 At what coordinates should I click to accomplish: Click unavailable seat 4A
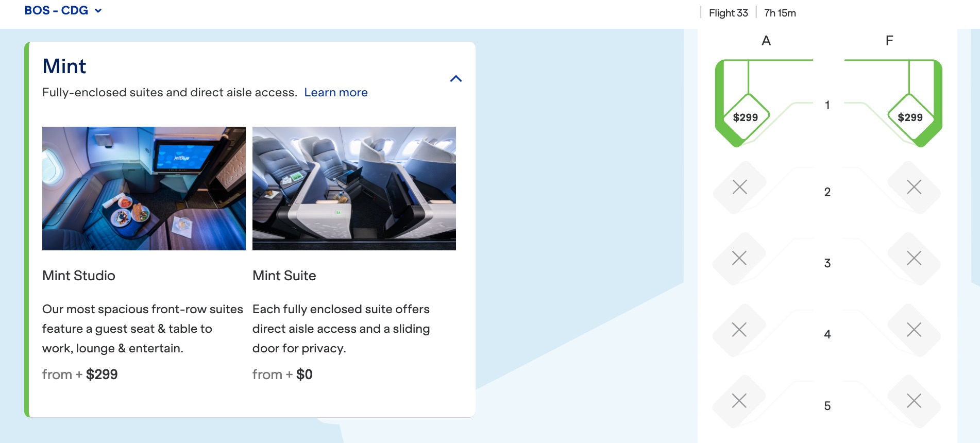point(739,330)
